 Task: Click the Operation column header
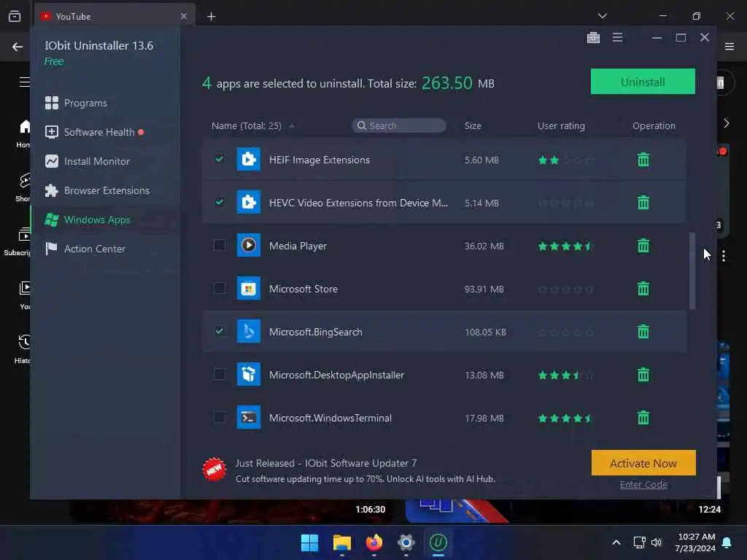(654, 125)
